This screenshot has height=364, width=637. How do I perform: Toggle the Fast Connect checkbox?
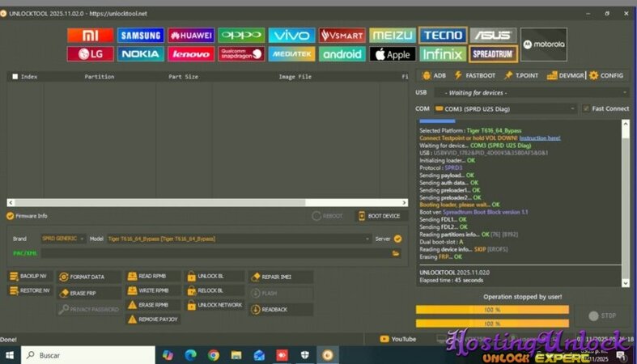[x=587, y=108]
